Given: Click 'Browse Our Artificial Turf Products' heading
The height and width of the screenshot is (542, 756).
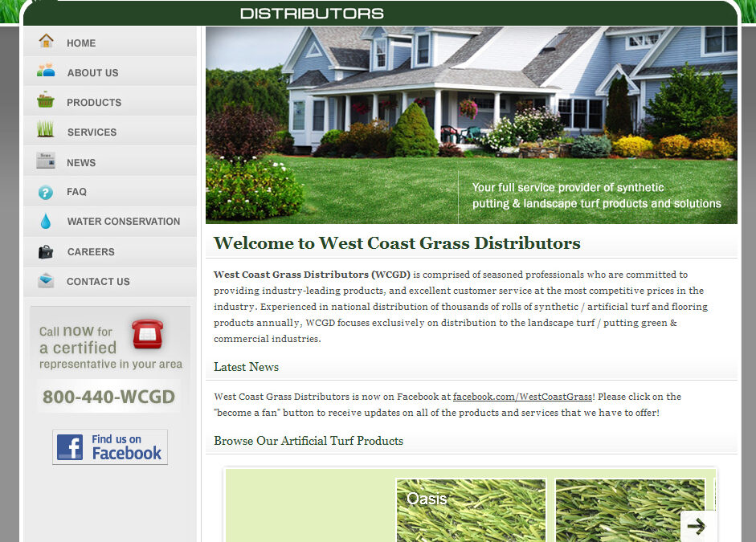Looking at the screenshot, I should [x=309, y=441].
